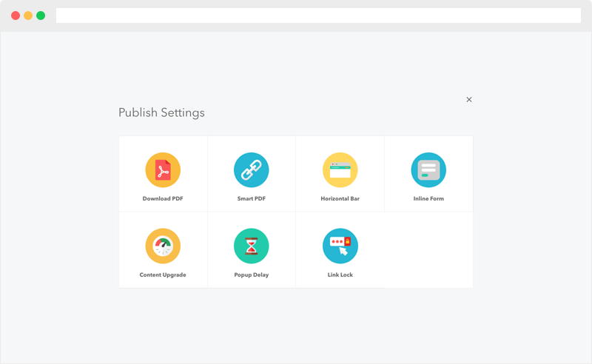Open the Link Lock password icon
This screenshot has width=592, height=364.
(x=340, y=246)
